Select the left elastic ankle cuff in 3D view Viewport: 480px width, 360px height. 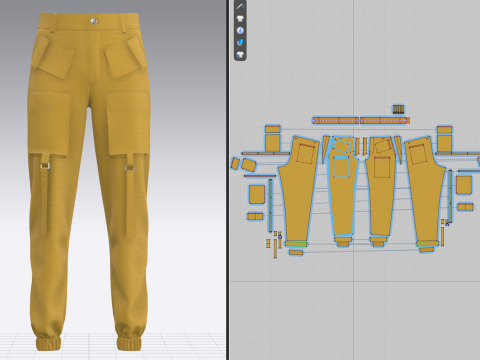tap(48, 344)
